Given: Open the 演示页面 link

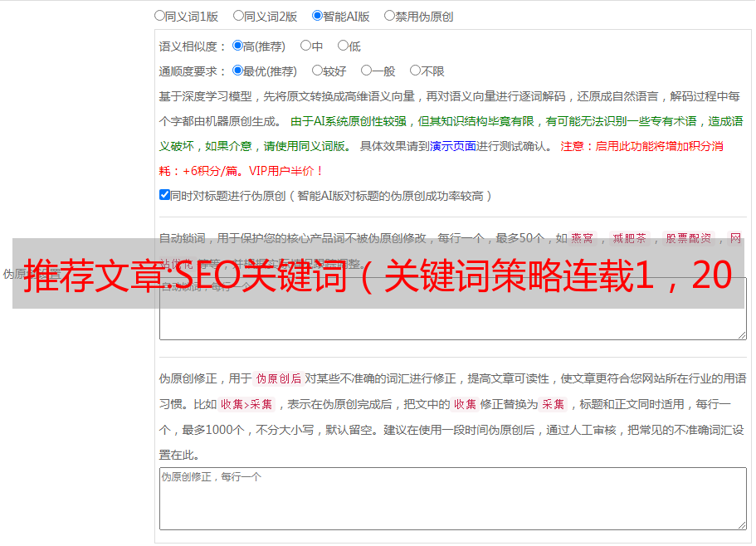Looking at the screenshot, I should point(453,146).
